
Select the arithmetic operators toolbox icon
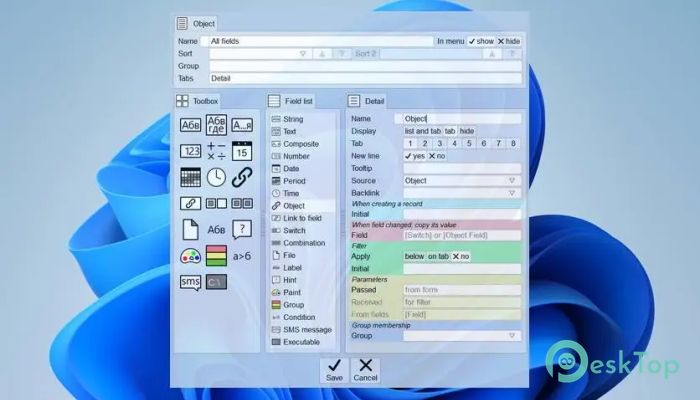pos(216,151)
